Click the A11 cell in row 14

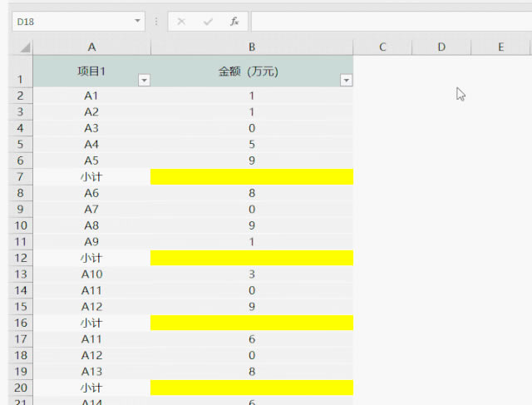[91, 290]
